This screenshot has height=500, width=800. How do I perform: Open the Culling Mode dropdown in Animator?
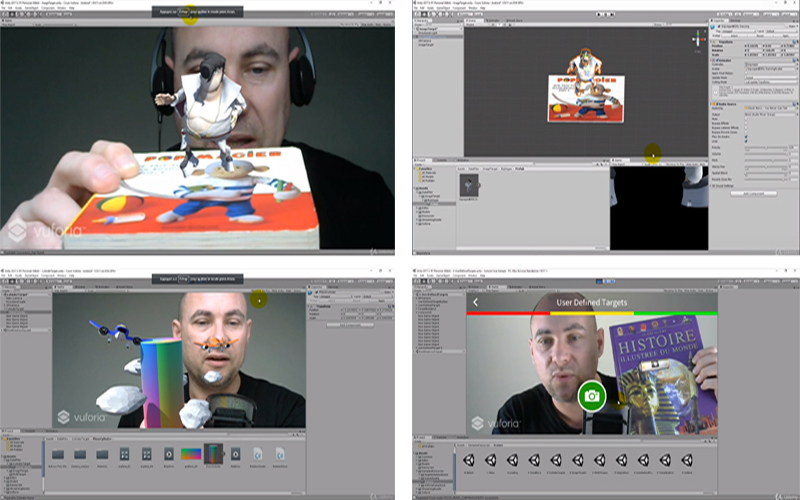click(770, 82)
